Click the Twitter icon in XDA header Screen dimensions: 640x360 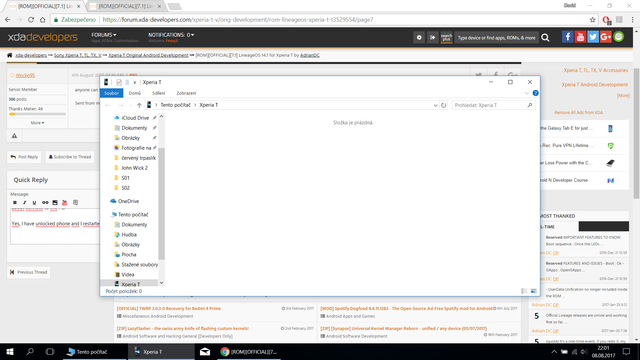pos(593,37)
